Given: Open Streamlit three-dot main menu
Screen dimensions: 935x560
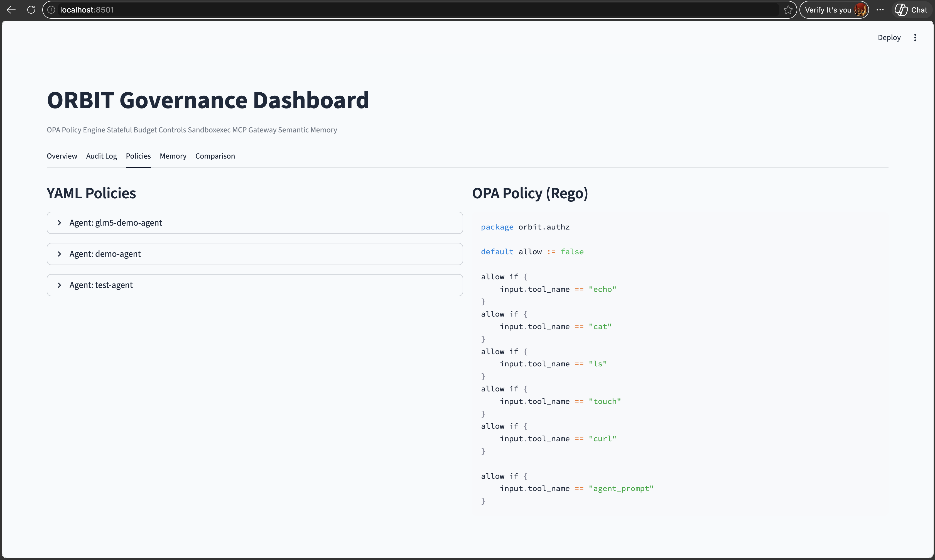Looking at the screenshot, I should (x=915, y=37).
